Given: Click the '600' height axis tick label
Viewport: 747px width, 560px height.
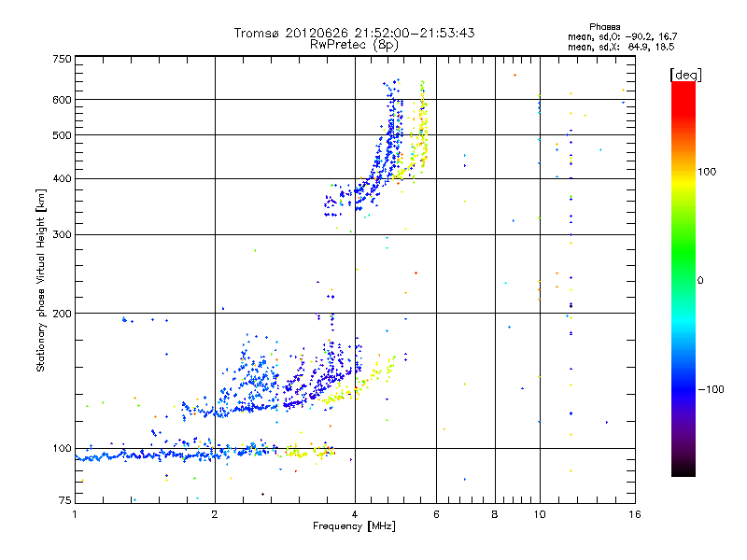Looking at the screenshot, I should tap(62, 100).
